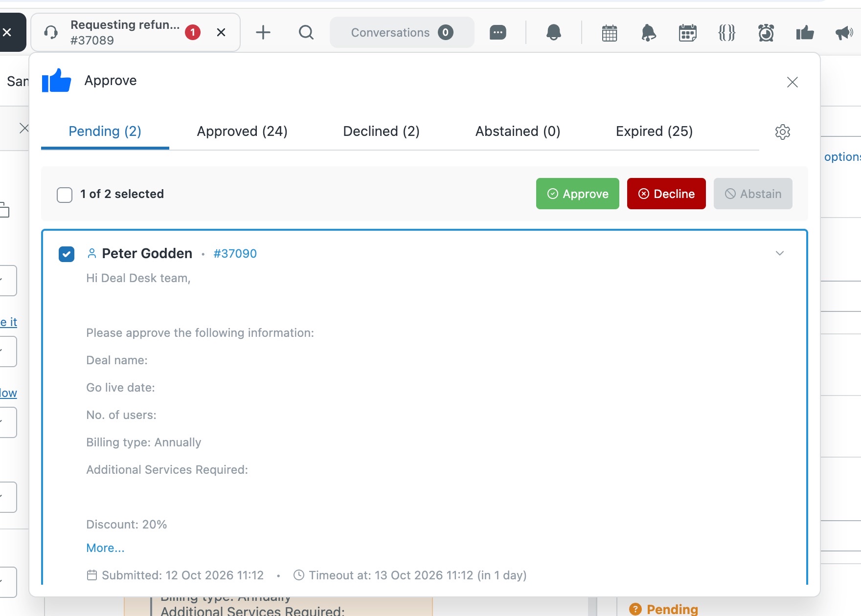Open the Approve settings gear icon
The height and width of the screenshot is (616, 861).
coord(783,132)
